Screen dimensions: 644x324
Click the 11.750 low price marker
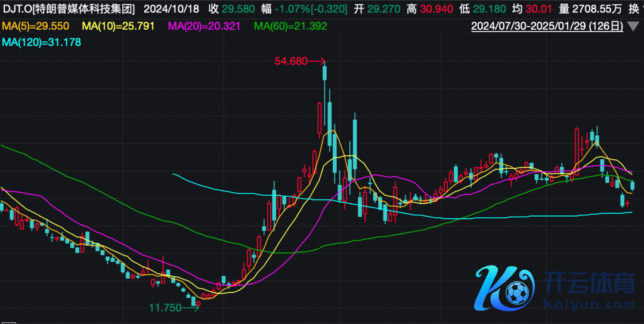click(x=165, y=308)
